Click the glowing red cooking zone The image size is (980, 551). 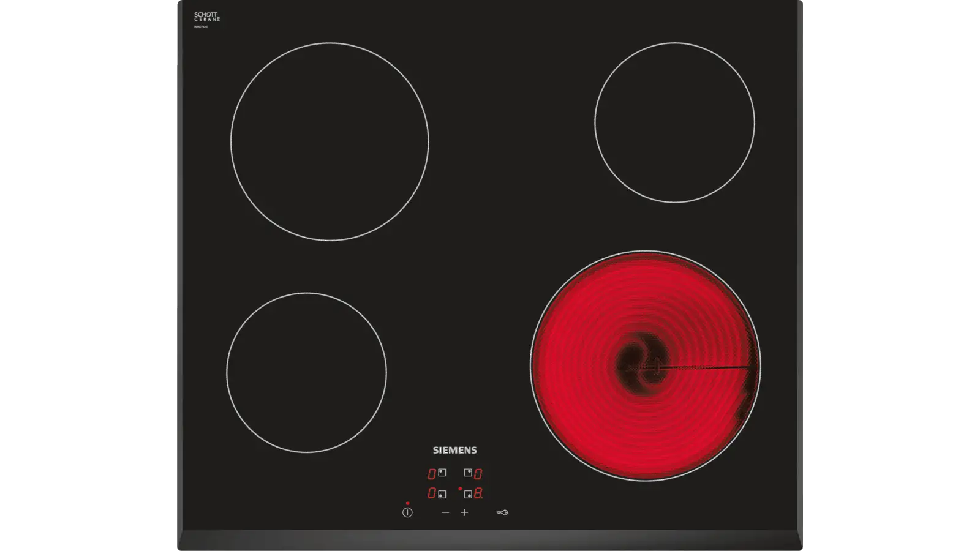645,366
